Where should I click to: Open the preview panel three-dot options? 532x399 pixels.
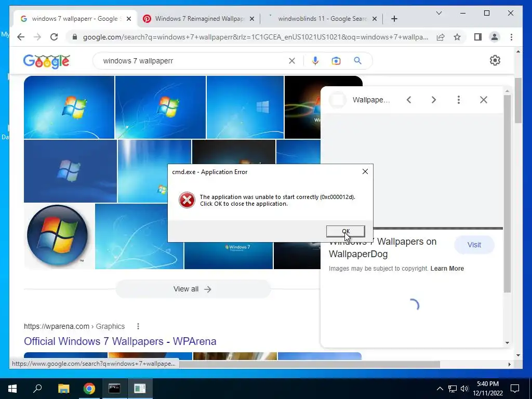458,100
